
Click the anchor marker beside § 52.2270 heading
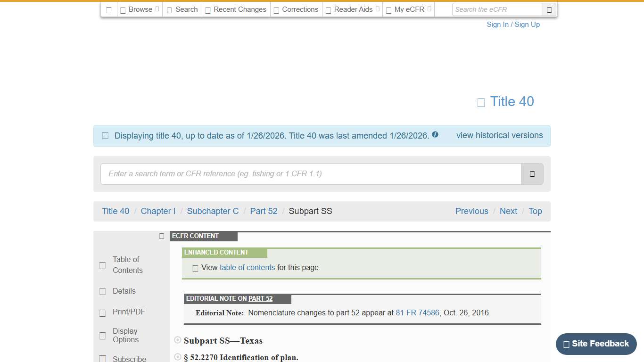pos(177,356)
